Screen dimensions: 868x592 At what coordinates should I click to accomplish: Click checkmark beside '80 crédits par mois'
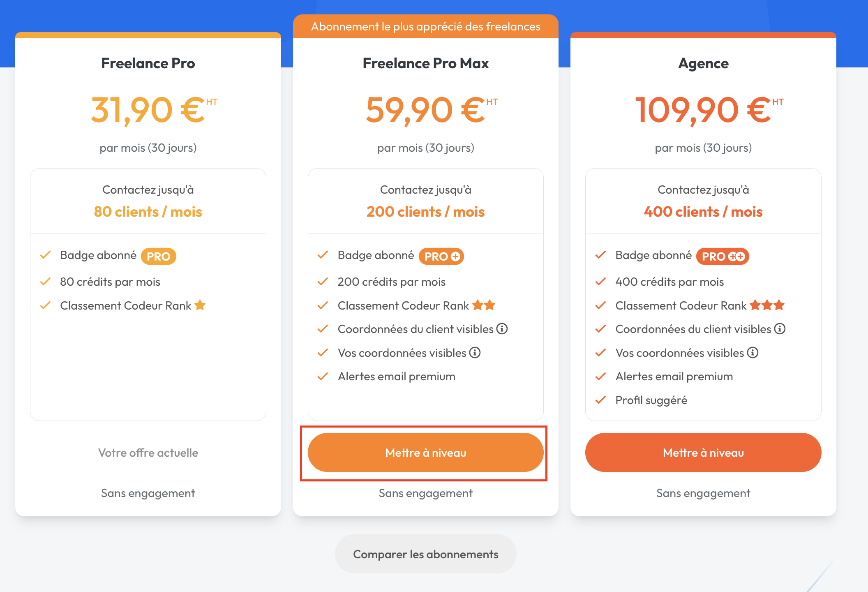45,282
